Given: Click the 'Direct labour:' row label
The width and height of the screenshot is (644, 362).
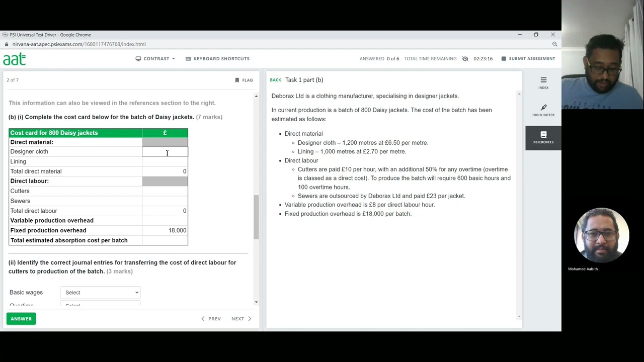Looking at the screenshot, I should 30,181.
